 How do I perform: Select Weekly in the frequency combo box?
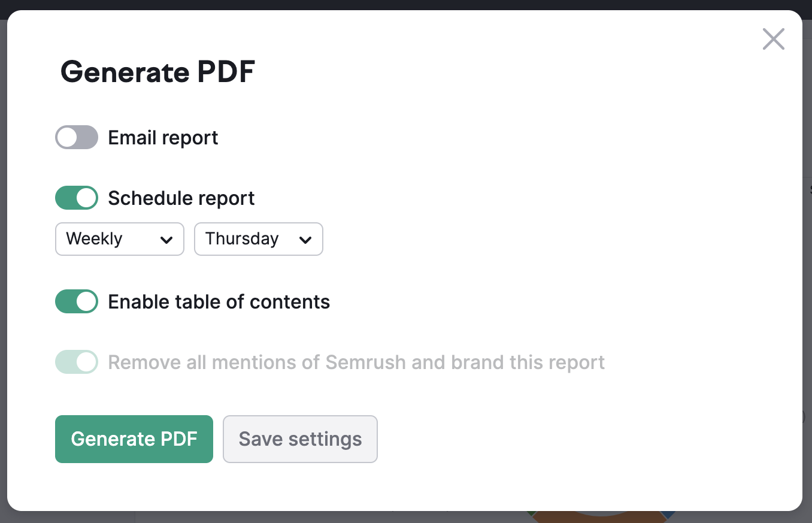pyautogui.click(x=119, y=239)
